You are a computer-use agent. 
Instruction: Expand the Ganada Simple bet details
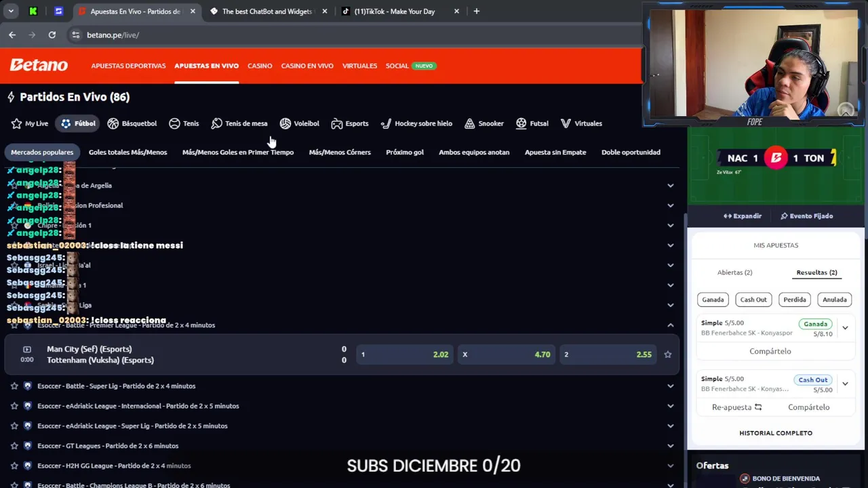[x=845, y=328]
